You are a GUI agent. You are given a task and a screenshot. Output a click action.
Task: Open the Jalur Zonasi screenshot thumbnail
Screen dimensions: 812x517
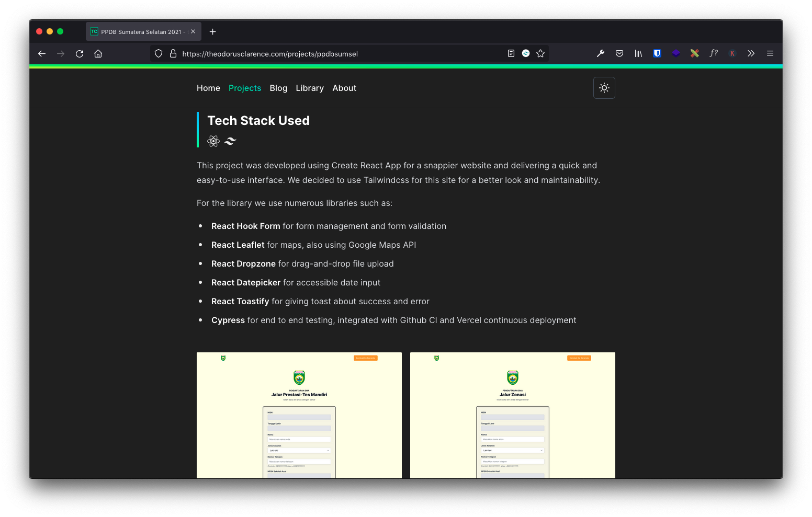(x=512, y=416)
